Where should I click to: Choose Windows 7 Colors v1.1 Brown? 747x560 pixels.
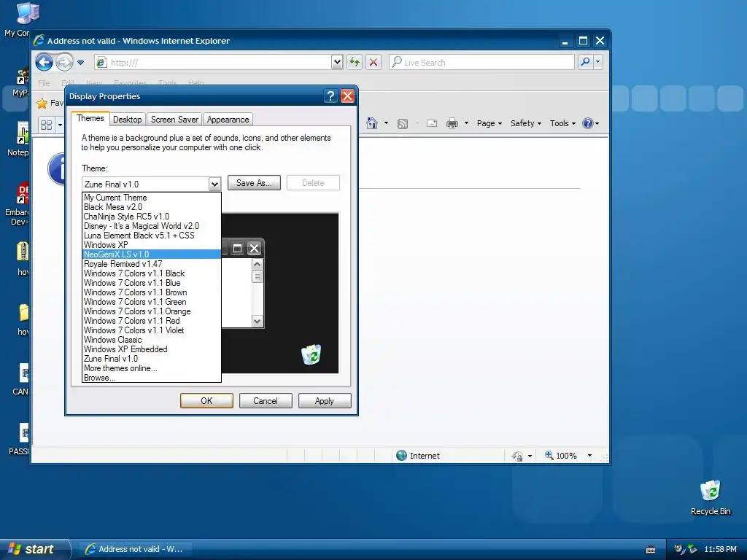click(152, 292)
